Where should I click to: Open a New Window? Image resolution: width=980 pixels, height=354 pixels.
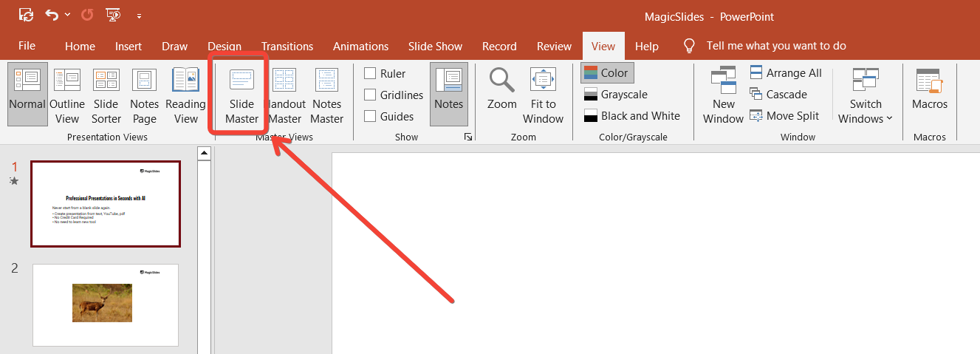coord(724,95)
